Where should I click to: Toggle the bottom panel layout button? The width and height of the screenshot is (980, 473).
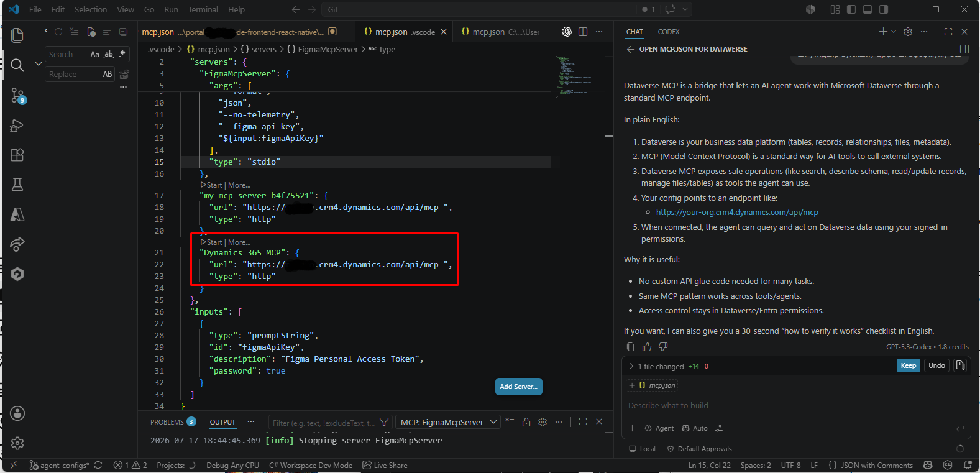[x=868, y=9]
